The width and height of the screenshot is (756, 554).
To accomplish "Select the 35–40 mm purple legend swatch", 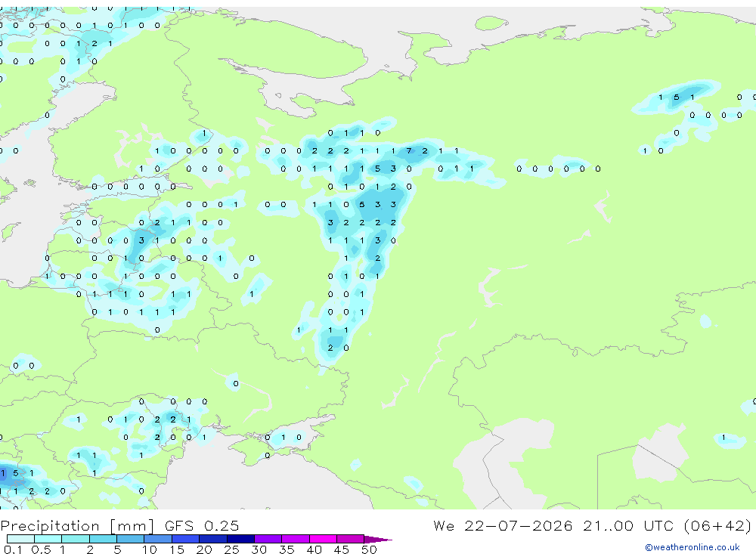I will pos(295,539).
